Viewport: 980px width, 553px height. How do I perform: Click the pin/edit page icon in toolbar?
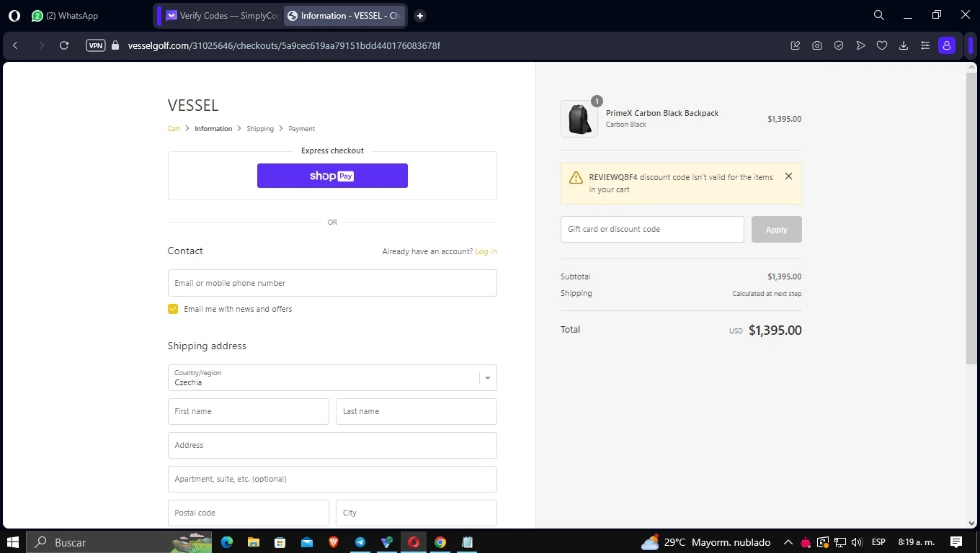796,45
